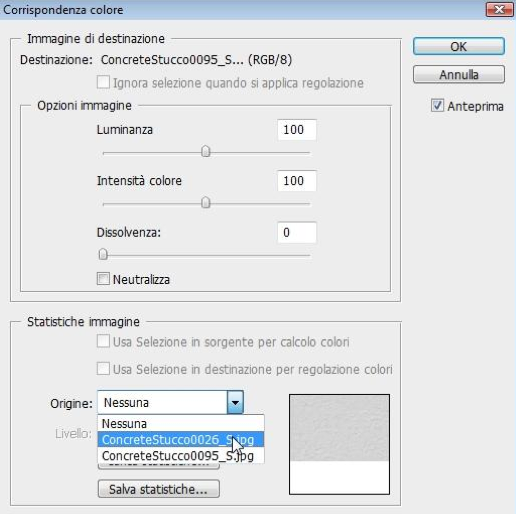Open the Origine dropdown arrow
Viewport: 516px width, 514px height.
(x=235, y=403)
